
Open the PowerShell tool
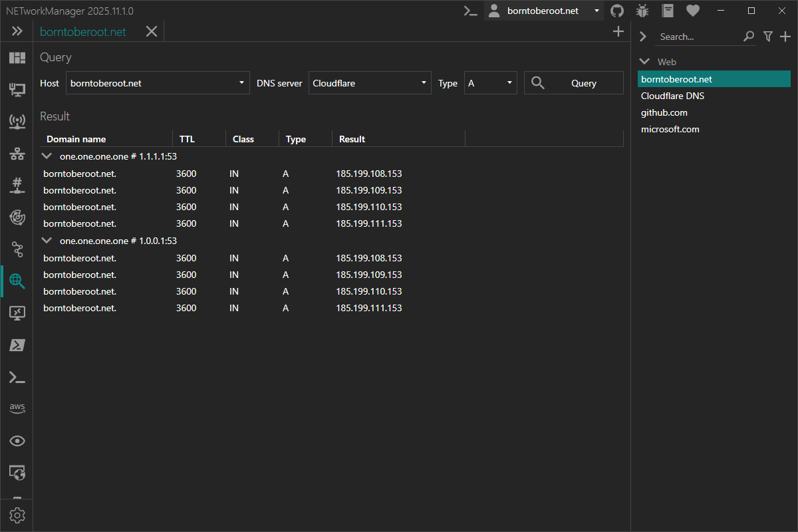[x=17, y=345]
